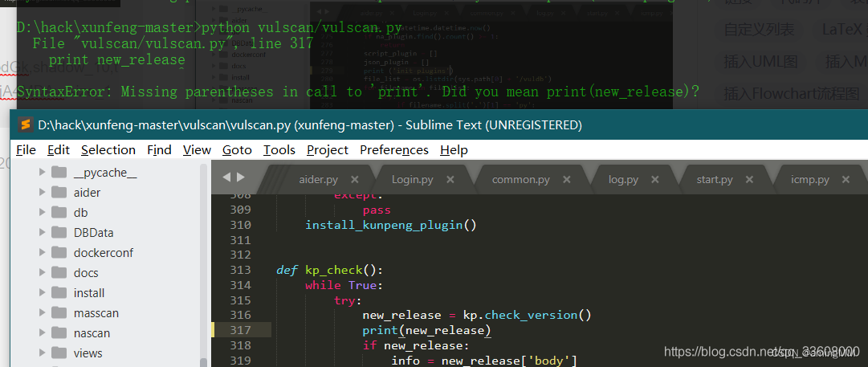Click the Sublime Text app icon in title bar

pyautogui.click(x=25, y=125)
